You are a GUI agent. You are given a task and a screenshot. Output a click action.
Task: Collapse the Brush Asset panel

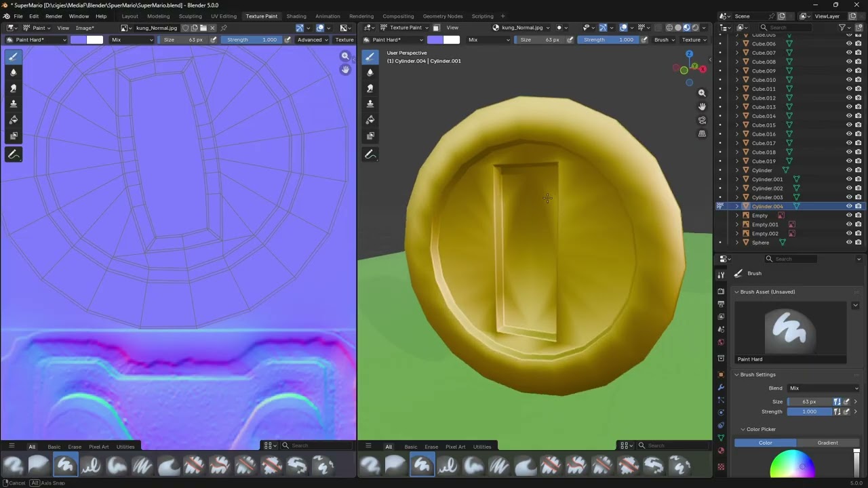pyautogui.click(x=736, y=292)
